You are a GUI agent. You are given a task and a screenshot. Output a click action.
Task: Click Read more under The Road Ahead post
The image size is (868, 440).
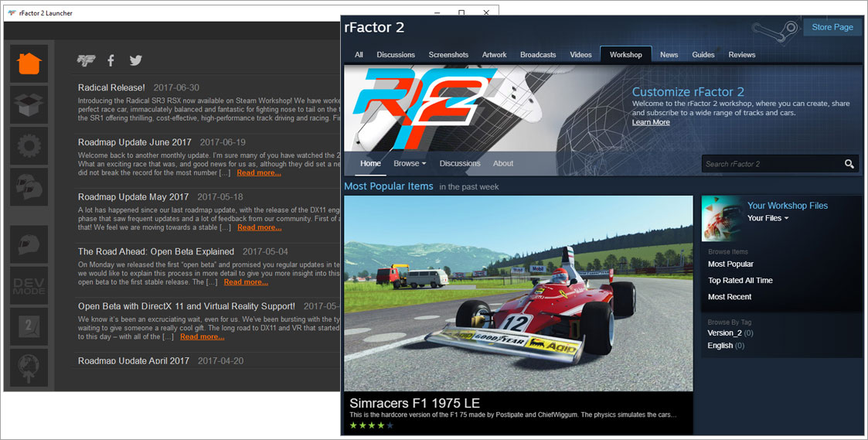[246, 282]
